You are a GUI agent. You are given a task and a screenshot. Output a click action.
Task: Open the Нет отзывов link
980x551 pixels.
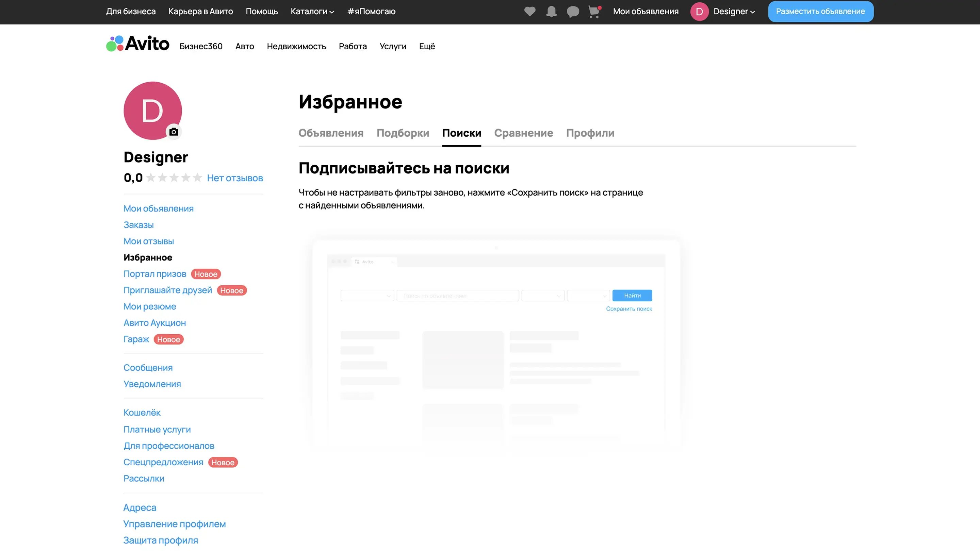[235, 178]
